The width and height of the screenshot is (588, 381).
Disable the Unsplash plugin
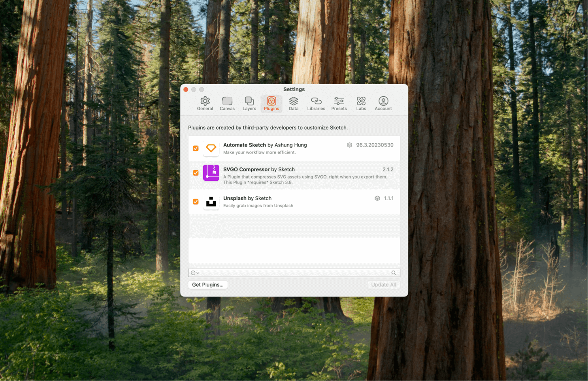coord(196,201)
